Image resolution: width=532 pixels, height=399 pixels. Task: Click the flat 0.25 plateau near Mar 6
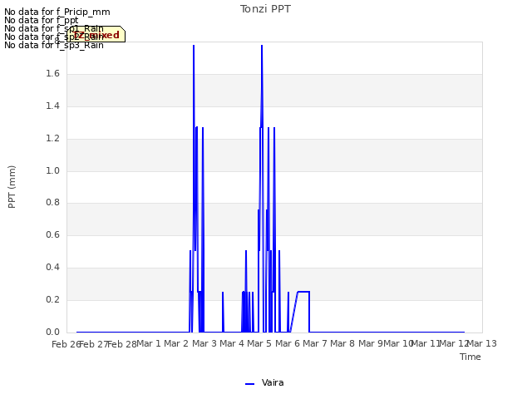303,292
